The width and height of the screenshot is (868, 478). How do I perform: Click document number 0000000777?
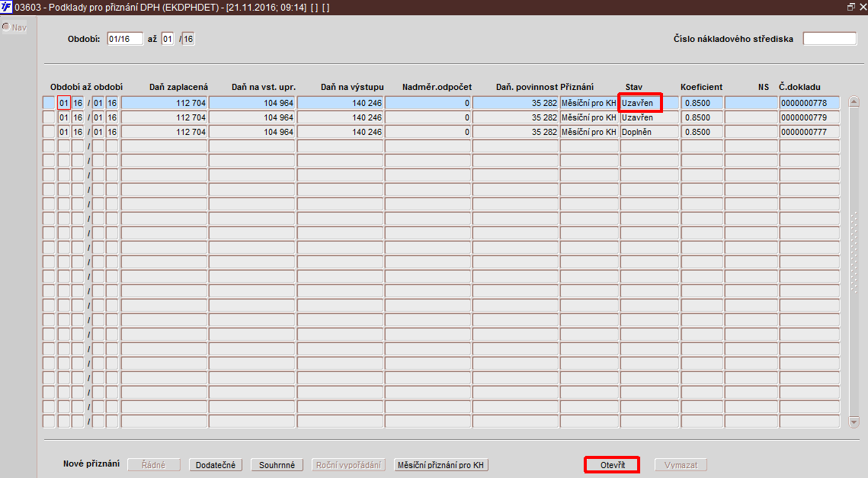[809, 132]
